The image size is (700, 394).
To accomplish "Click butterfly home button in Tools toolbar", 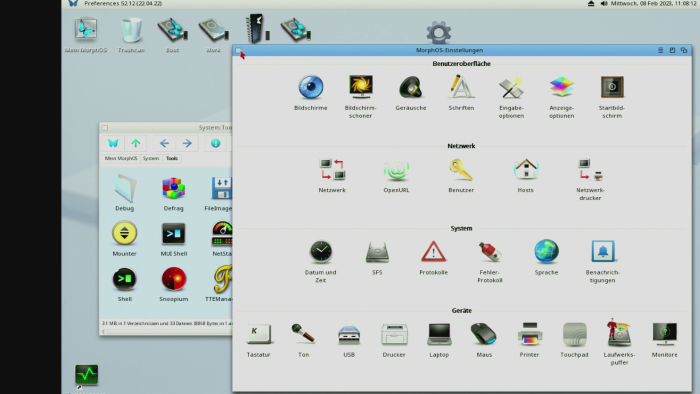I will click(113, 143).
